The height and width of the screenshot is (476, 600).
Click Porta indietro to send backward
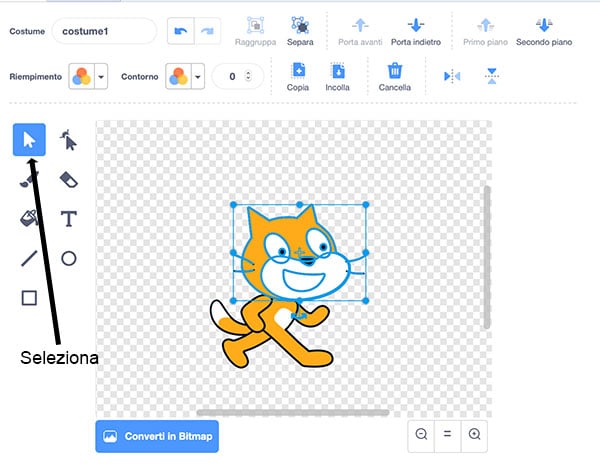pos(415,30)
